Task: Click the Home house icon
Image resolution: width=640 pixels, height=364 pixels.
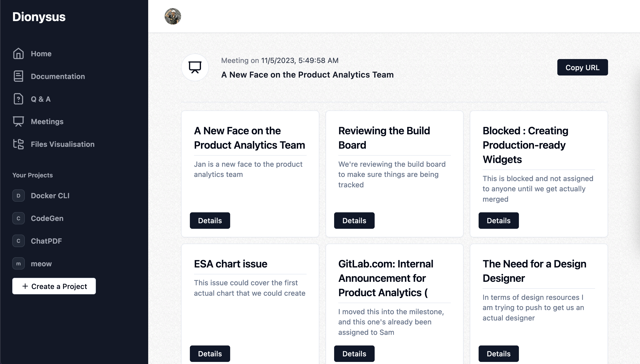Action: 18,53
